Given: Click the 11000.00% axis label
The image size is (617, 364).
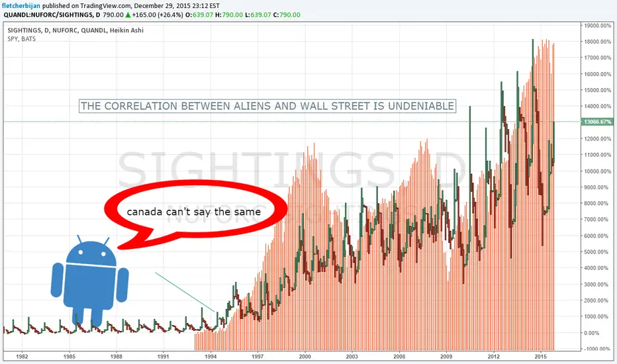Looking at the screenshot, I should tap(597, 155).
